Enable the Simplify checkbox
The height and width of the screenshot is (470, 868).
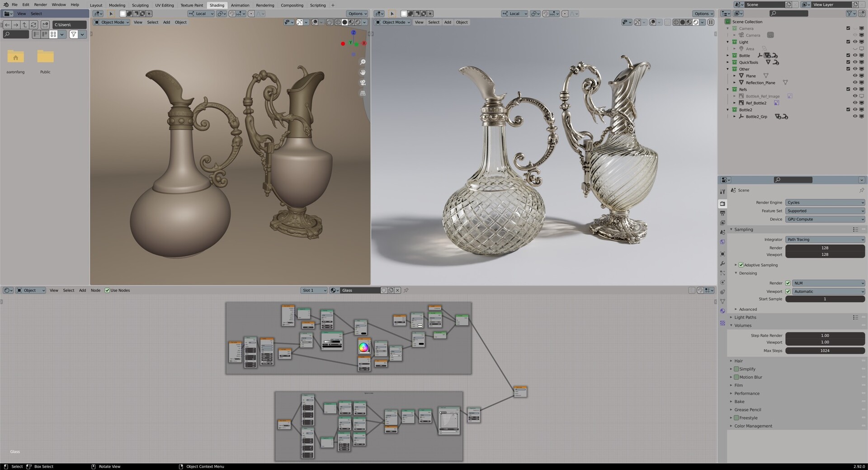point(736,369)
